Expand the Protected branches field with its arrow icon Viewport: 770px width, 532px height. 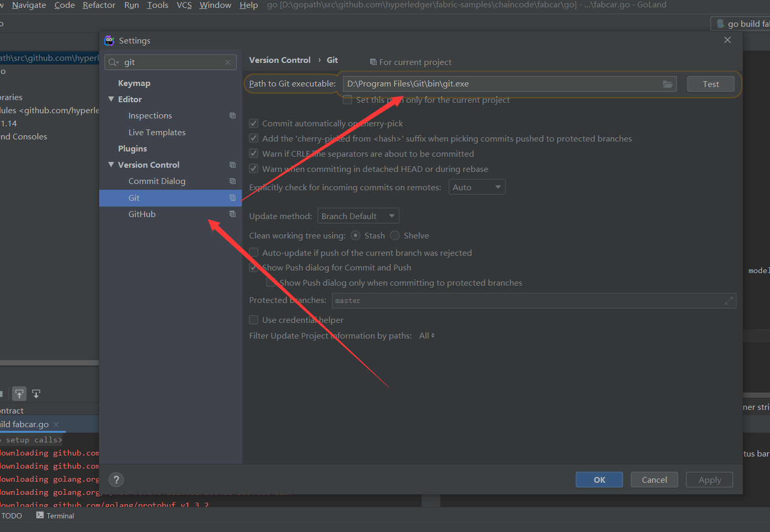point(729,301)
